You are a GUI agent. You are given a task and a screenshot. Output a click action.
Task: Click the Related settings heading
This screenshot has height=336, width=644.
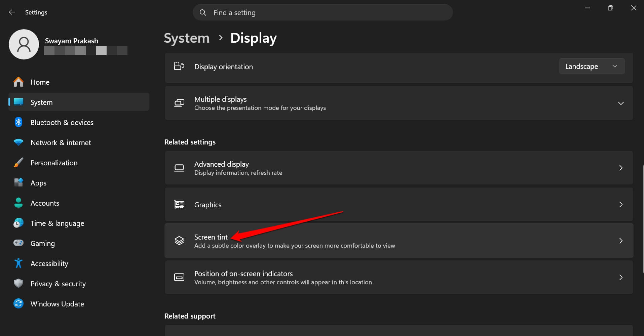pyautogui.click(x=190, y=142)
